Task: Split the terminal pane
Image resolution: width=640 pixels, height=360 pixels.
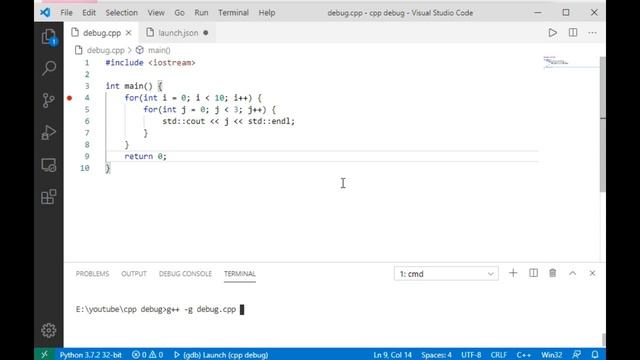Action: 533,273
